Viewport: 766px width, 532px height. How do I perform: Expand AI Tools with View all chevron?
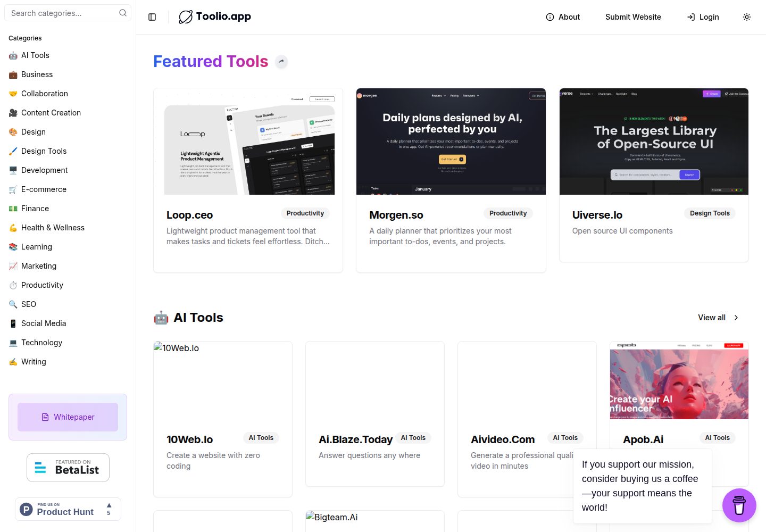pos(736,318)
